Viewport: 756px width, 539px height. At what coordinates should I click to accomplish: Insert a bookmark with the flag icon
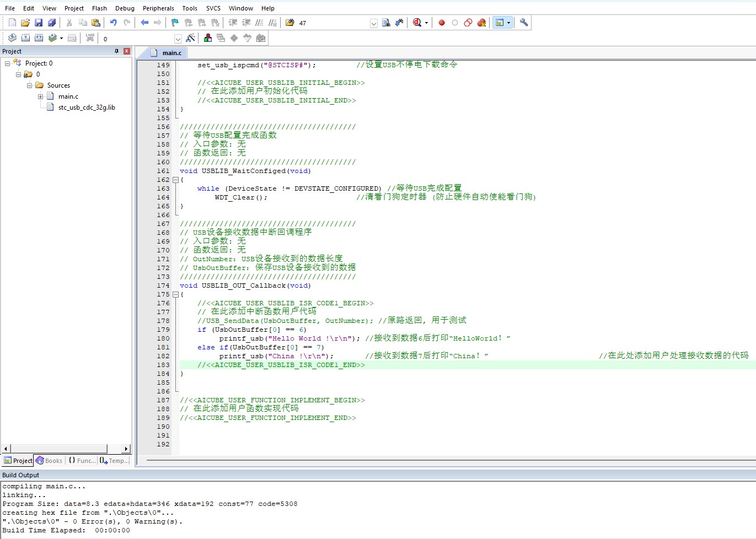click(175, 23)
